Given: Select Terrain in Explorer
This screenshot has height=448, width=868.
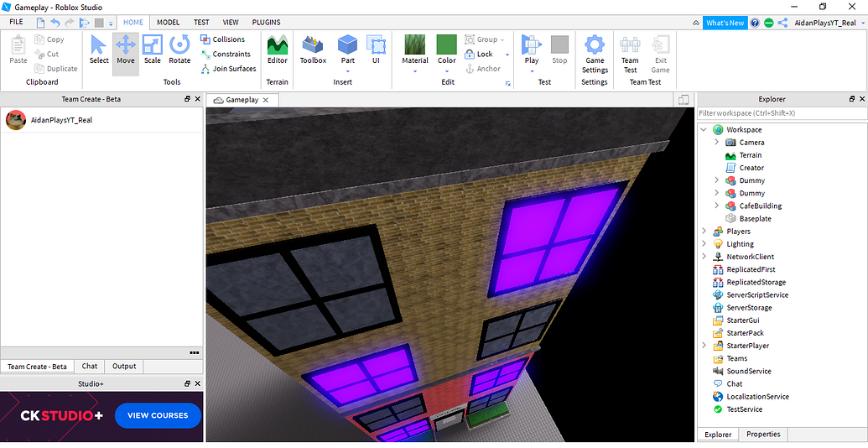Looking at the screenshot, I should pyautogui.click(x=750, y=155).
